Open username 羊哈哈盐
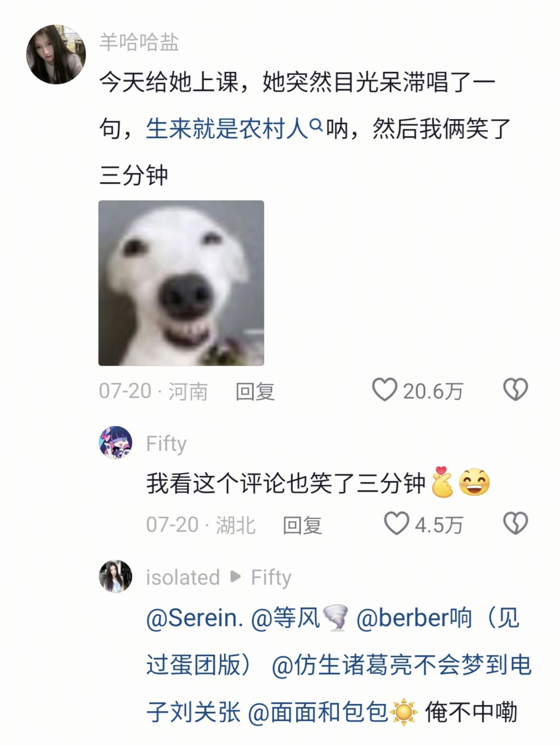 click(139, 42)
